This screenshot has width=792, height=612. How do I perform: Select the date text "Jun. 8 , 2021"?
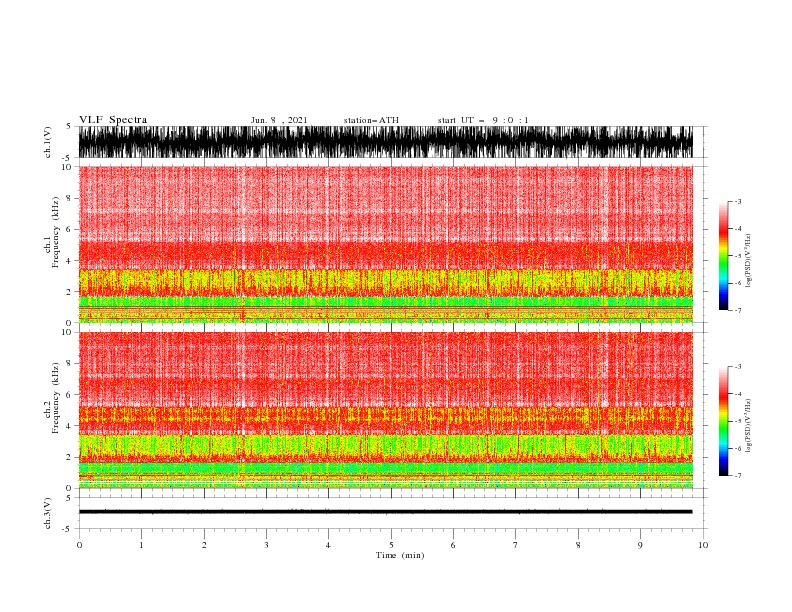click(279, 120)
